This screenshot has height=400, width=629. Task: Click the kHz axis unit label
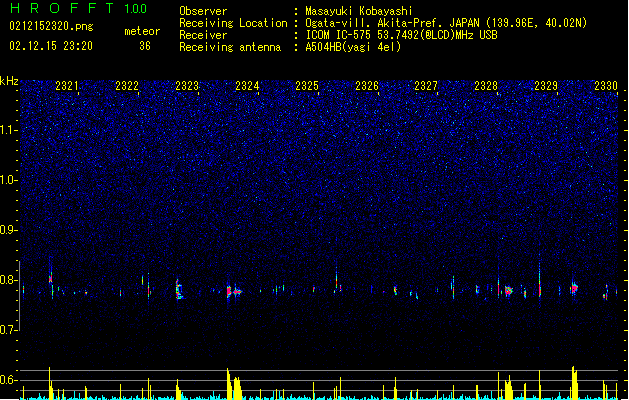click(x=9, y=81)
